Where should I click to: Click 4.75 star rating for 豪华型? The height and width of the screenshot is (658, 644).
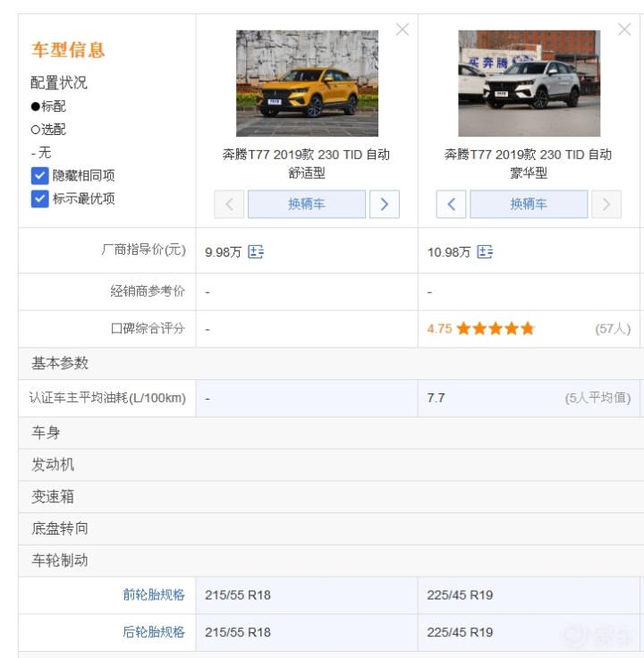(x=480, y=329)
